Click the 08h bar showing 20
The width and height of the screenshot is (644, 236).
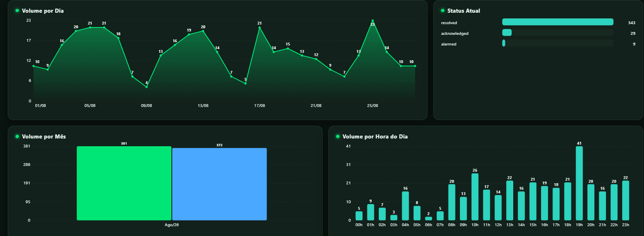452,202
